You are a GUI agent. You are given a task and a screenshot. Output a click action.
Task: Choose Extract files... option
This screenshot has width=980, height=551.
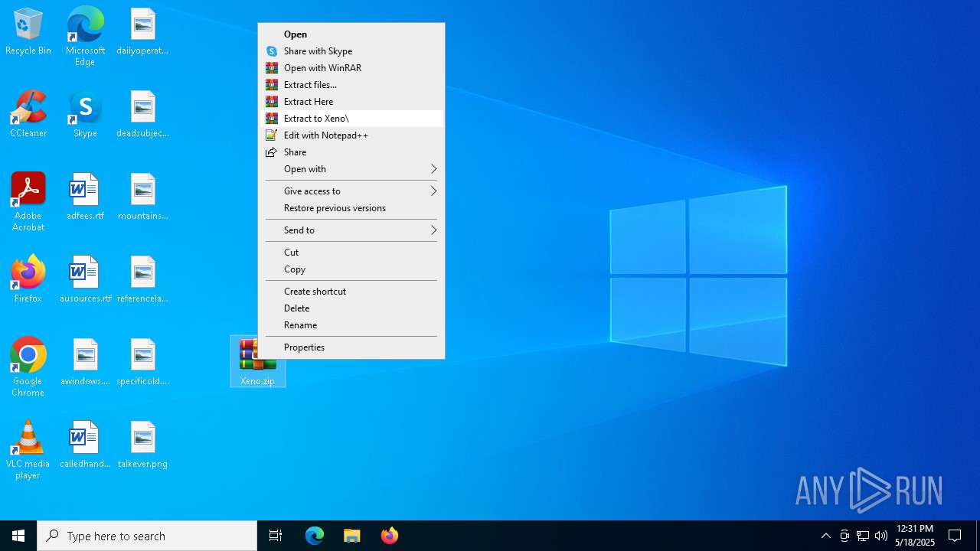pyautogui.click(x=351, y=85)
